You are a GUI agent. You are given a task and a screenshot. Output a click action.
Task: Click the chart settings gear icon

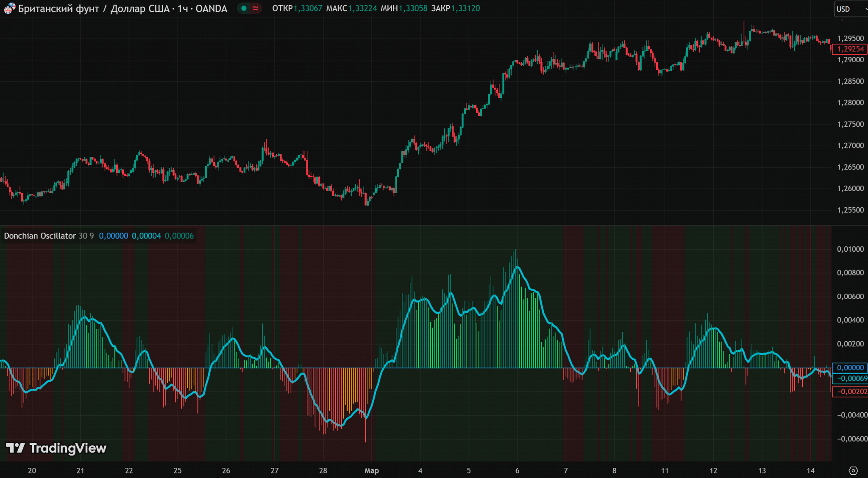point(853,470)
